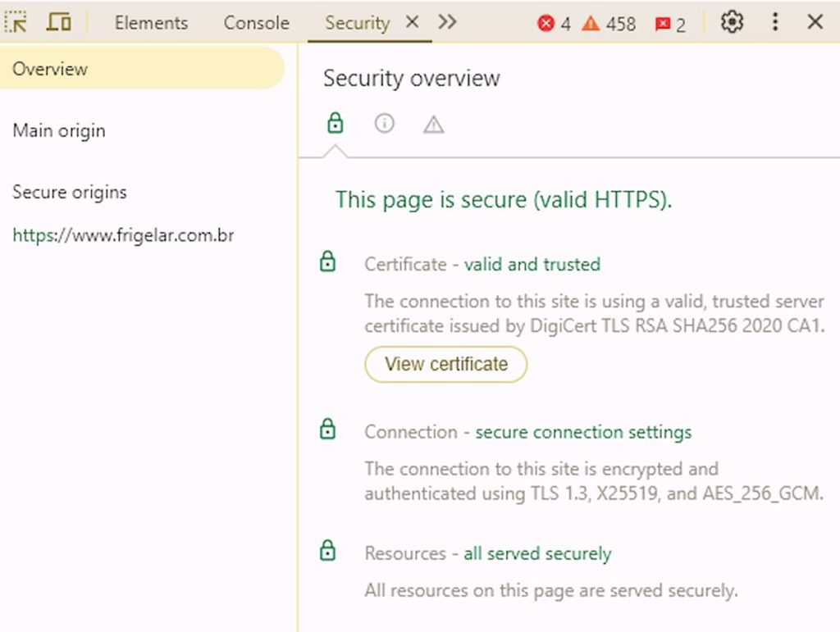Select the warning triangle summary icon
Viewport: 840px width, 632px height.
coord(433,125)
